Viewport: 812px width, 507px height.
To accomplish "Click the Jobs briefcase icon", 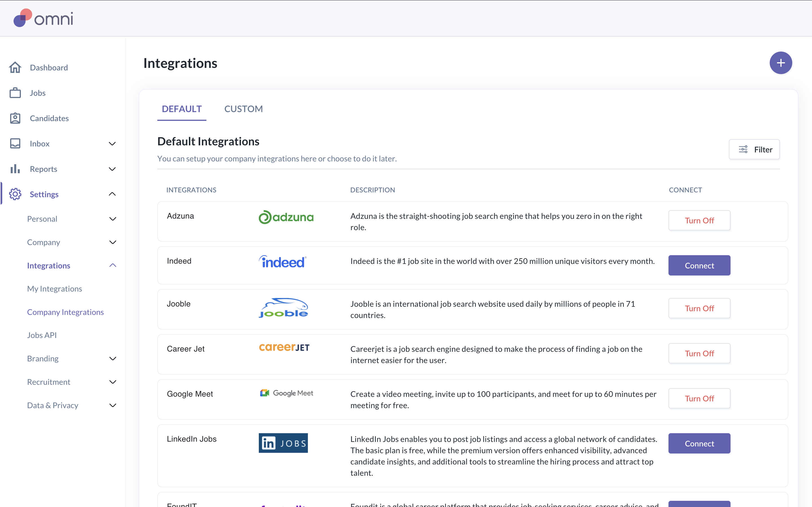I will point(15,93).
